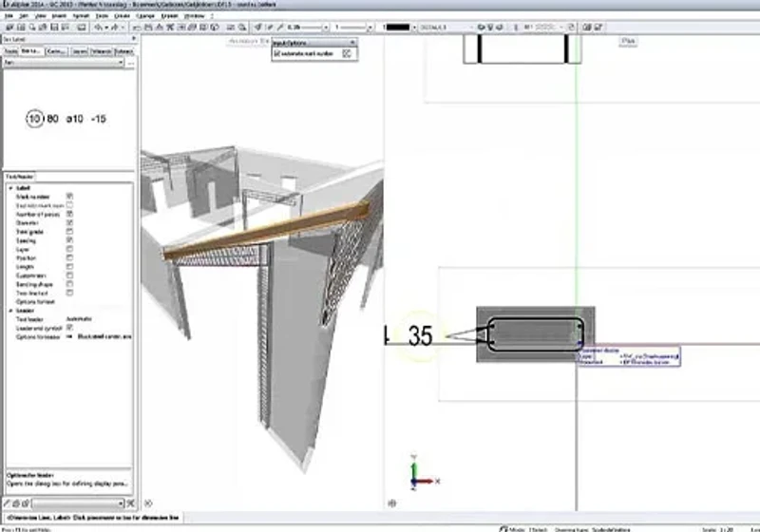This screenshot has width=760, height=532.
Task: Switch to the Wizards palette tab
Action: (102, 51)
